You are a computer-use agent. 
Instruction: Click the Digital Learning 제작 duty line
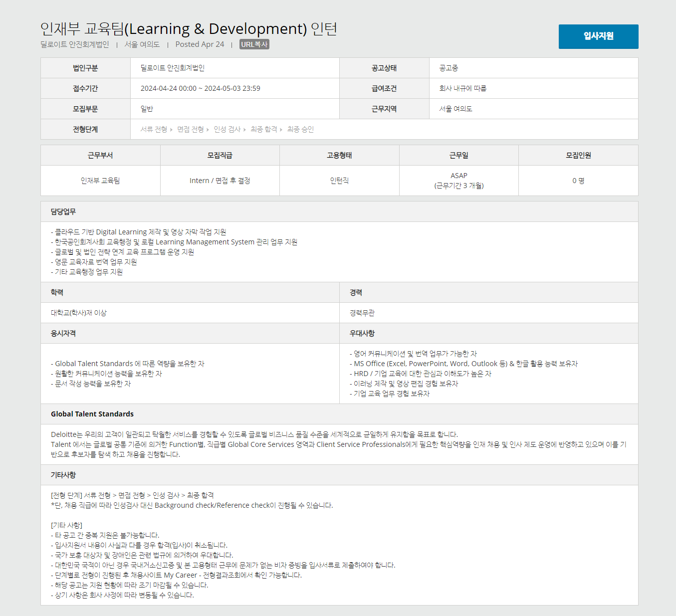(139, 232)
